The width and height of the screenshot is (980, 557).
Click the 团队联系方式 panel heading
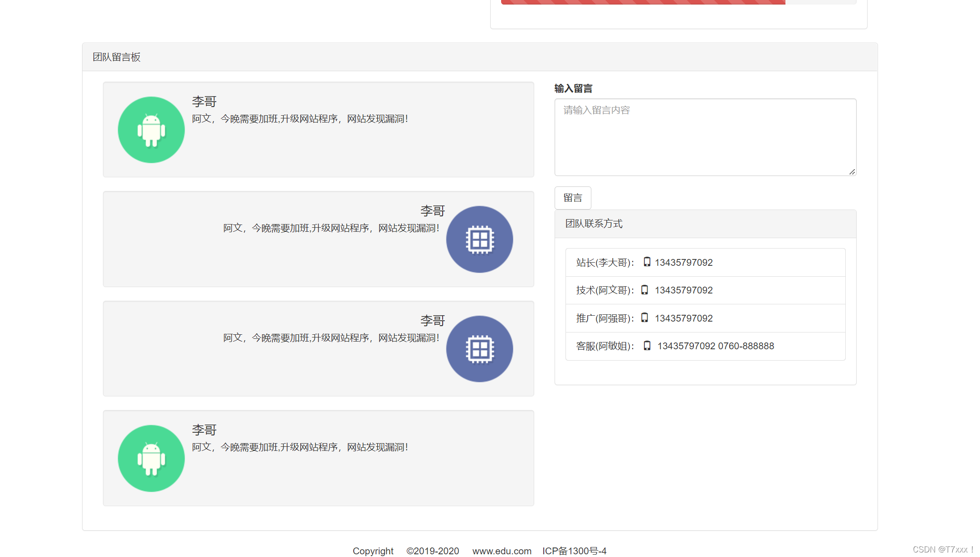click(594, 224)
